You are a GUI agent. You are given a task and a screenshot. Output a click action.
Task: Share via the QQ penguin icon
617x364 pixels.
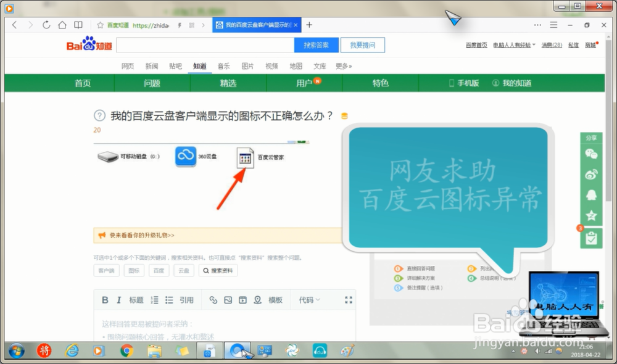pyautogui.click(x=591, y=195)
